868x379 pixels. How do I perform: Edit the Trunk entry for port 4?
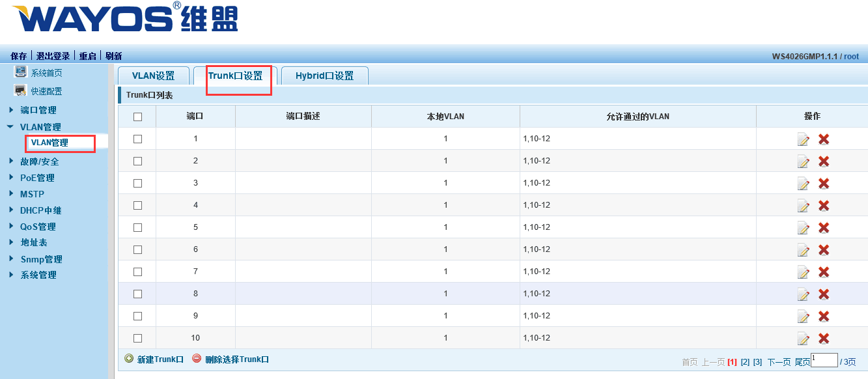pyautogui.click(x=804, y=206)
